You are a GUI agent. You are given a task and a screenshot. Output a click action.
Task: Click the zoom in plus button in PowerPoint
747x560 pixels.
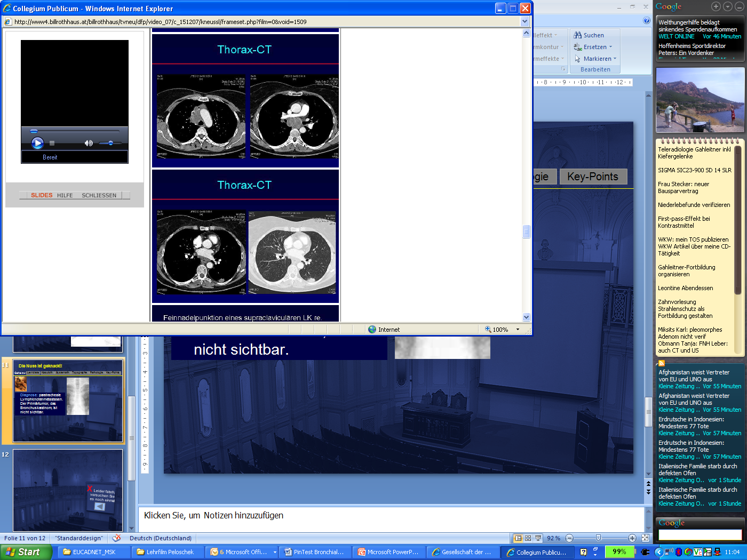point(632,538)
